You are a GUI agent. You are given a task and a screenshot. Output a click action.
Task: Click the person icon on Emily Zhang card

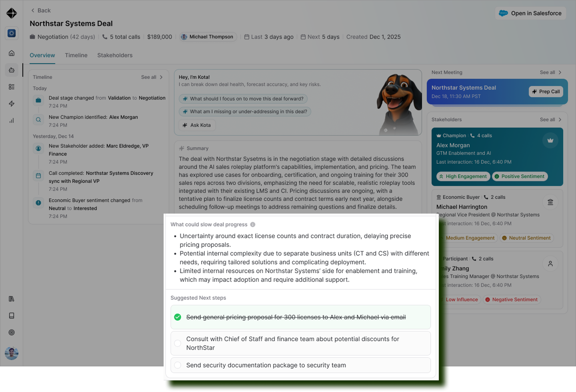point(550,264)
